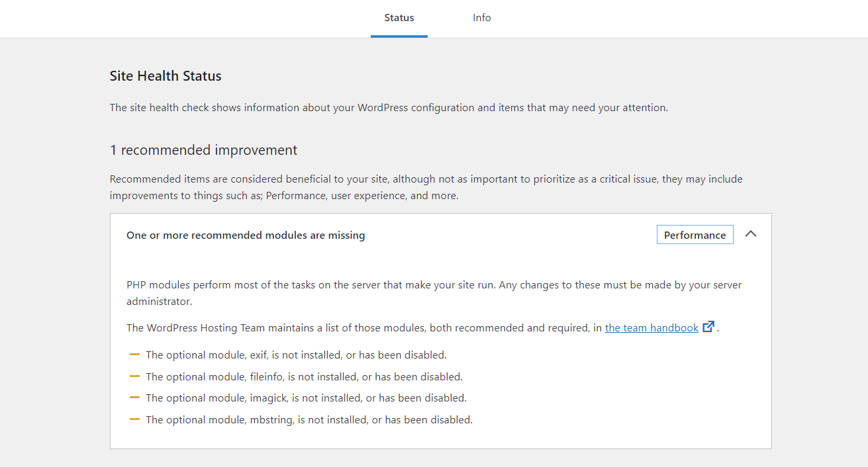Click the Site Health Status heading
Viewport: 868px width, 467px height.
166,76
